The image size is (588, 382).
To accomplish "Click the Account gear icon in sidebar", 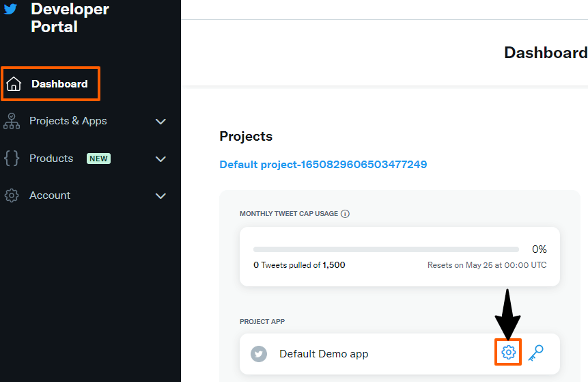I will click(x=12, y=195).
